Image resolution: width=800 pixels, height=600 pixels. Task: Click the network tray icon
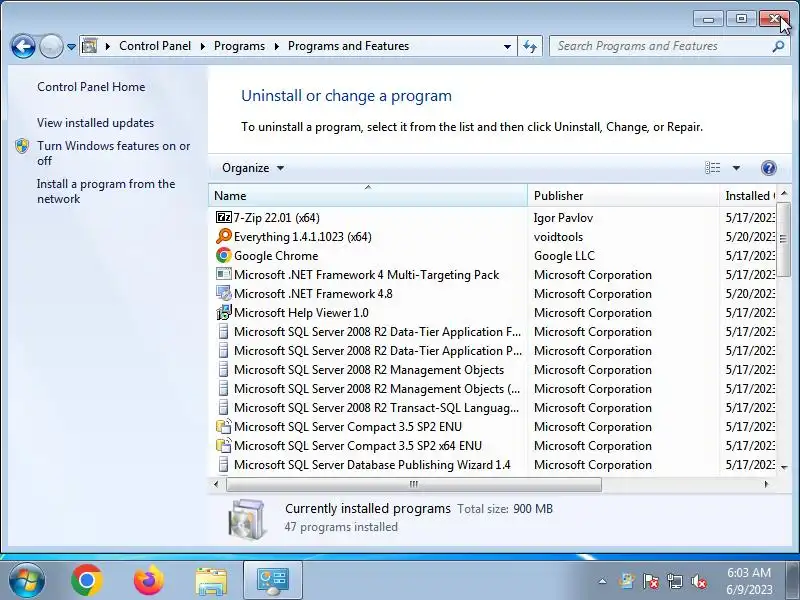[674, 581]
